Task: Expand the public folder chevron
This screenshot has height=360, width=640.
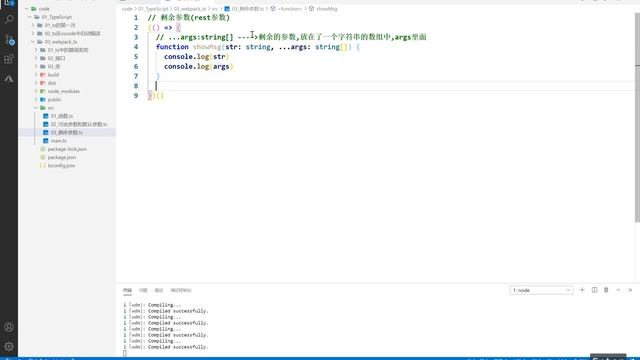Action: pos(36,100)
